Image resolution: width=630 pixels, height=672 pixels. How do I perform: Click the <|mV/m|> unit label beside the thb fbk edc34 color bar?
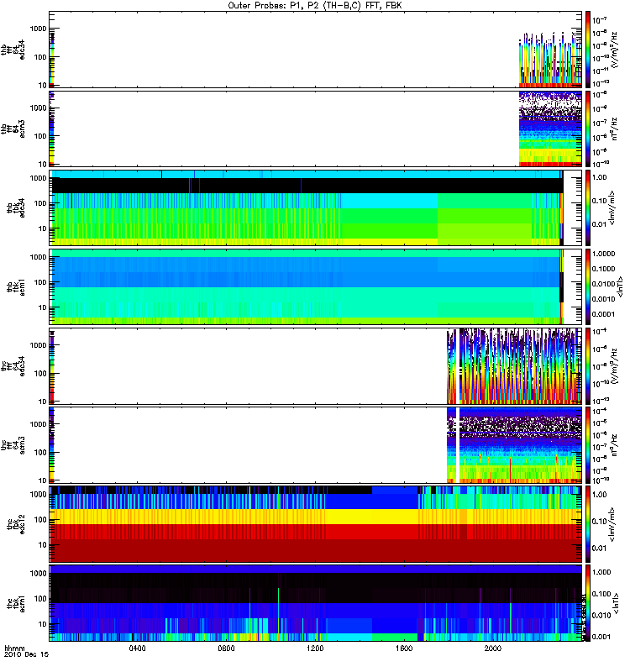[612, 207]
